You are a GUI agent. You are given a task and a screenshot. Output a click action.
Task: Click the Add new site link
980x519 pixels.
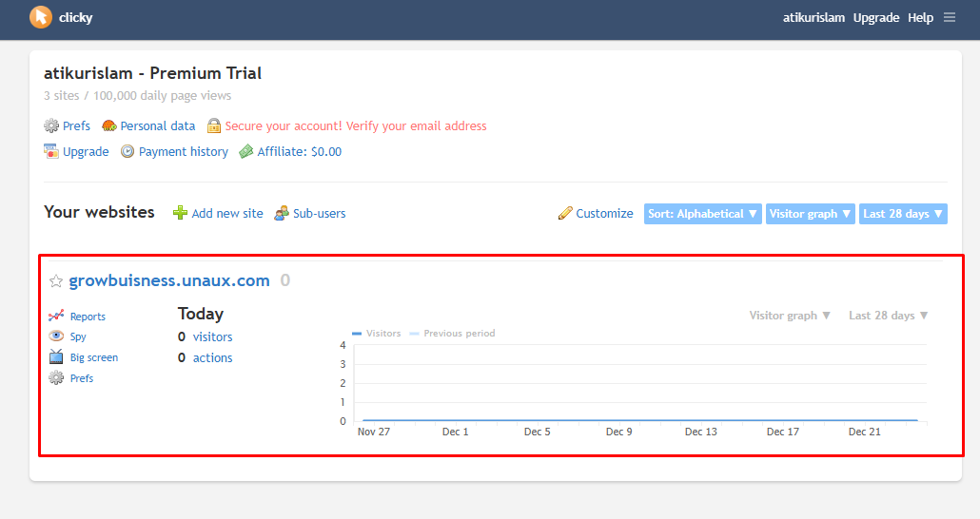[226, 213]
